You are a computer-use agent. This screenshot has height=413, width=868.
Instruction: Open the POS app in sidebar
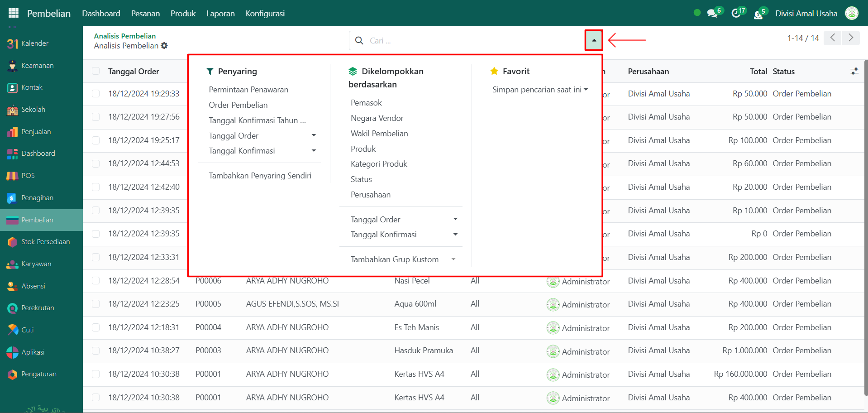[x=28, y=176]
